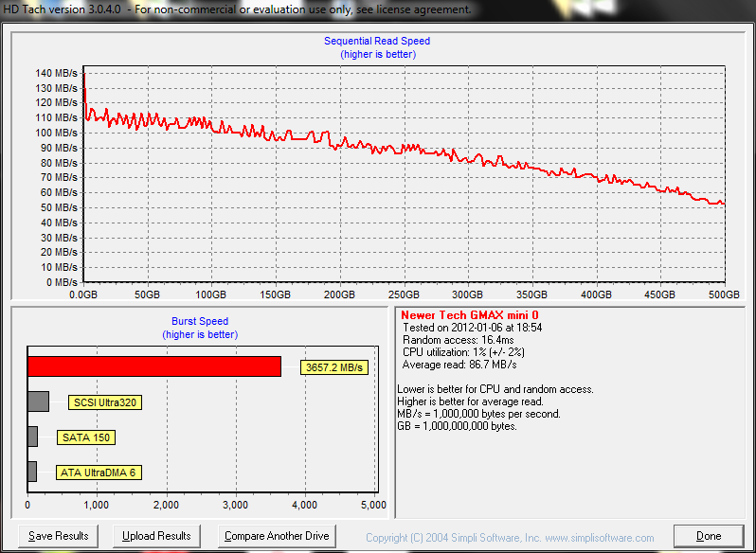Click Done to close the results
Viewport: 756px width, 553px height.
(709, 536)
